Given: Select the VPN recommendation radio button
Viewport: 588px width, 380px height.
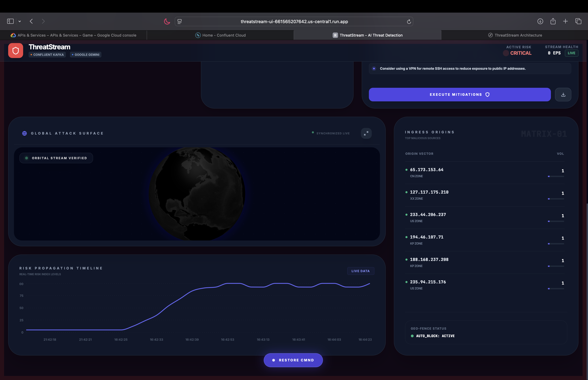Looking at the screenshot, I should [x=374, y=69].
